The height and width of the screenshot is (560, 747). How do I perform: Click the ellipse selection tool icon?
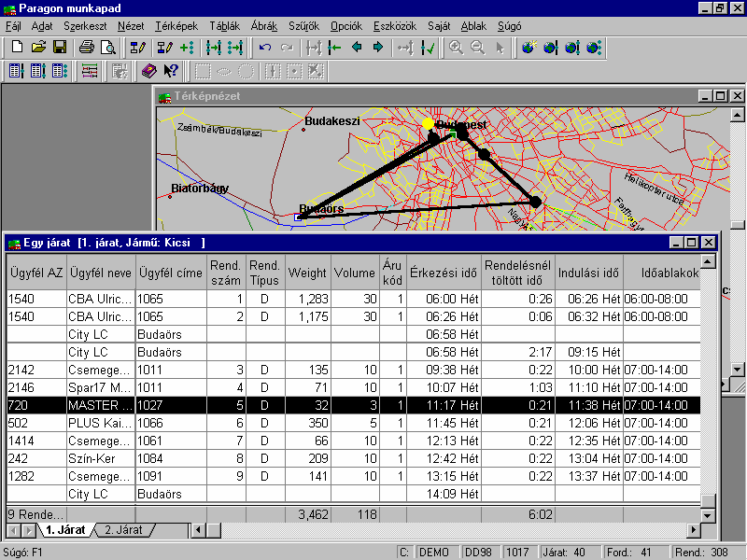(224, 71)
